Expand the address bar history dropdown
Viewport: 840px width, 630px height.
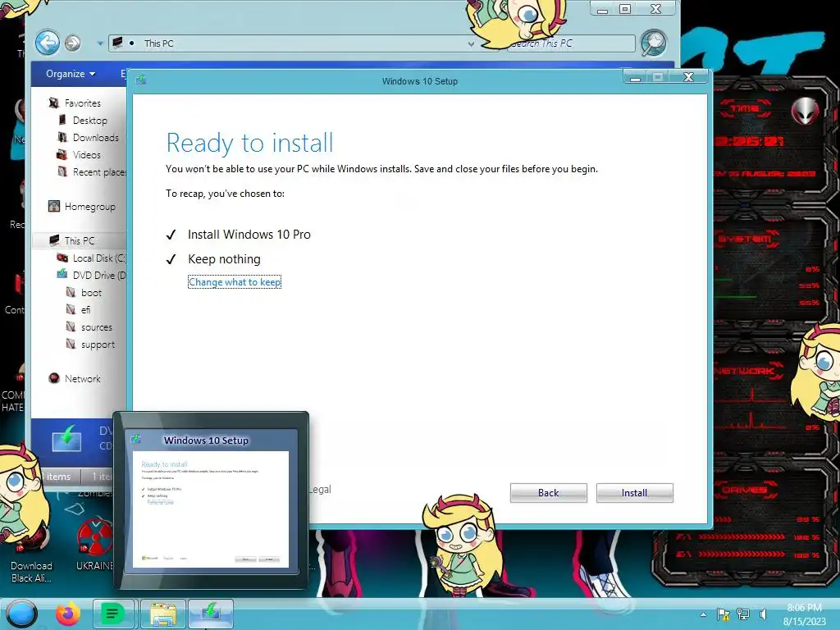point(470,44)
